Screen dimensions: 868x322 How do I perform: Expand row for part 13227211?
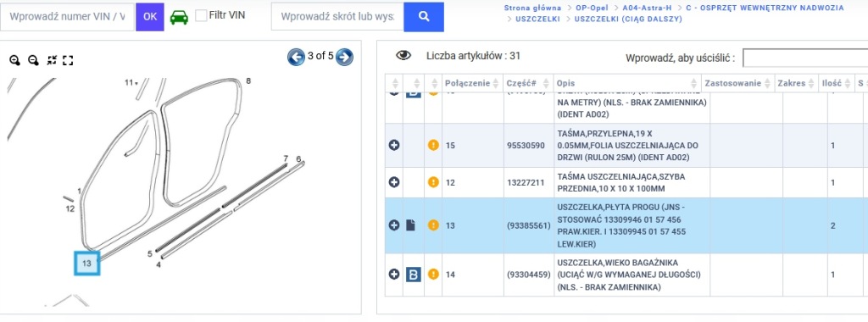coord(394,182)
